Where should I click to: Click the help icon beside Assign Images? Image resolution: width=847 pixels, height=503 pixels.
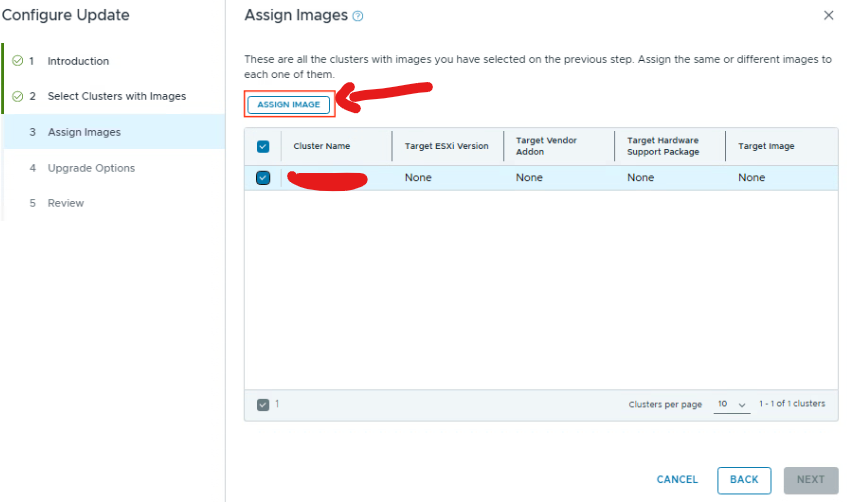pyautogui.click(x=358, y=16)
